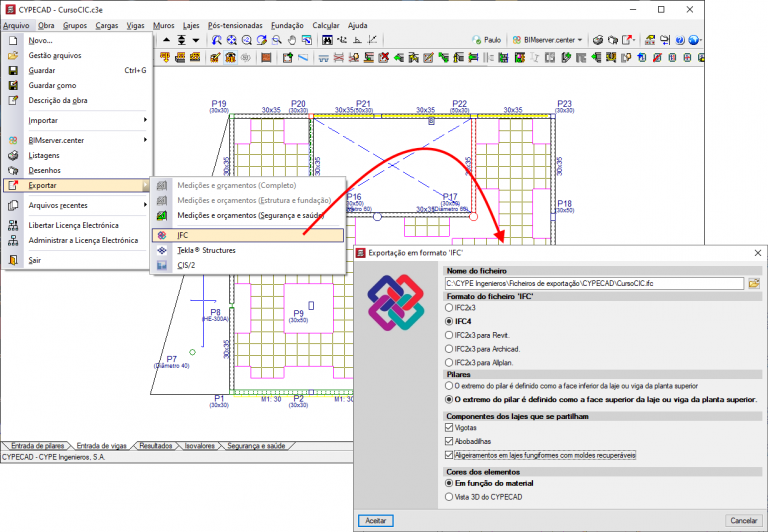Click the globe icon at toolbar end
Screen dimensions: 768x532
694,40
